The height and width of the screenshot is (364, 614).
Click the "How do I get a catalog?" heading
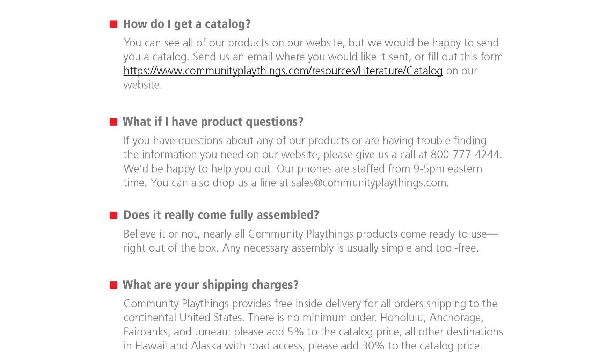tap(187, 24)
